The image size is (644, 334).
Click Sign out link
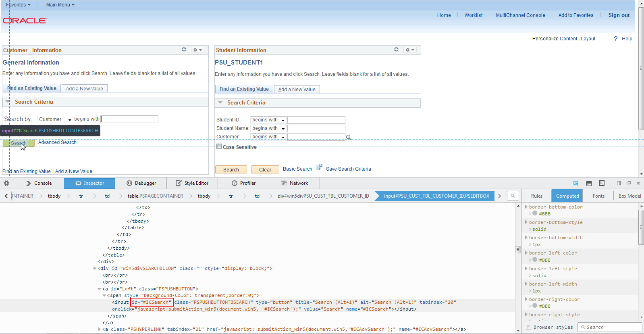coord(619,15)
